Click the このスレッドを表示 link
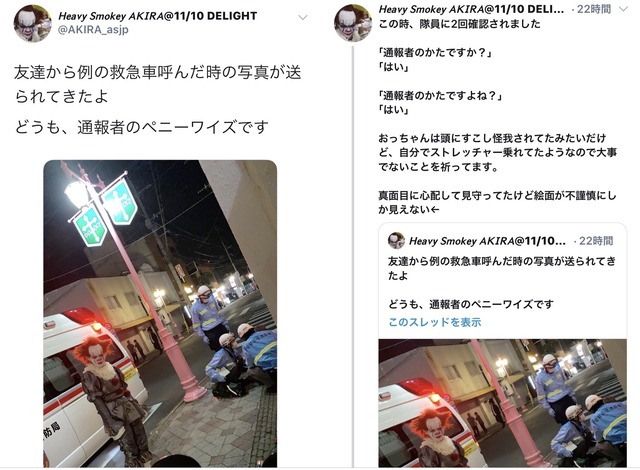Screen dimensions: 640x470 coord(435,322)
